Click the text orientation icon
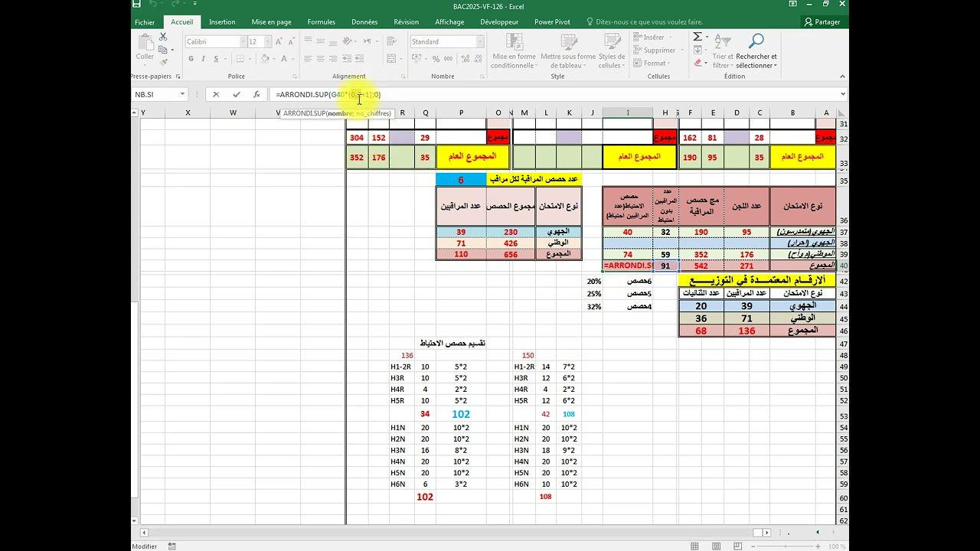 coord(348,42)
